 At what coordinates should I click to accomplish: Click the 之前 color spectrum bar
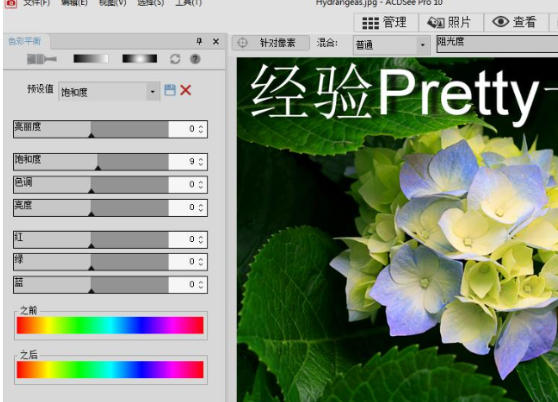[x=110, y=326]
